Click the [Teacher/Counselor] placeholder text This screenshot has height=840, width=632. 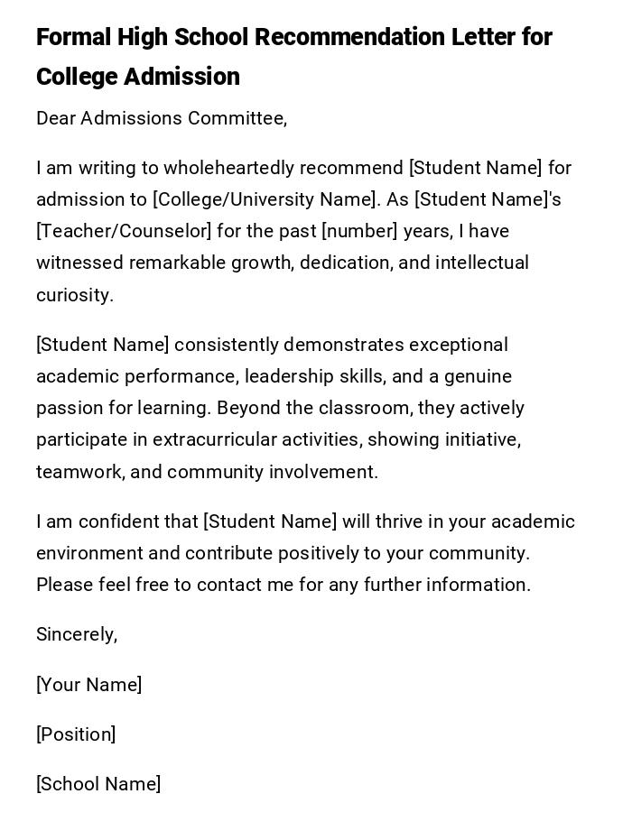[x=124, y=231]
